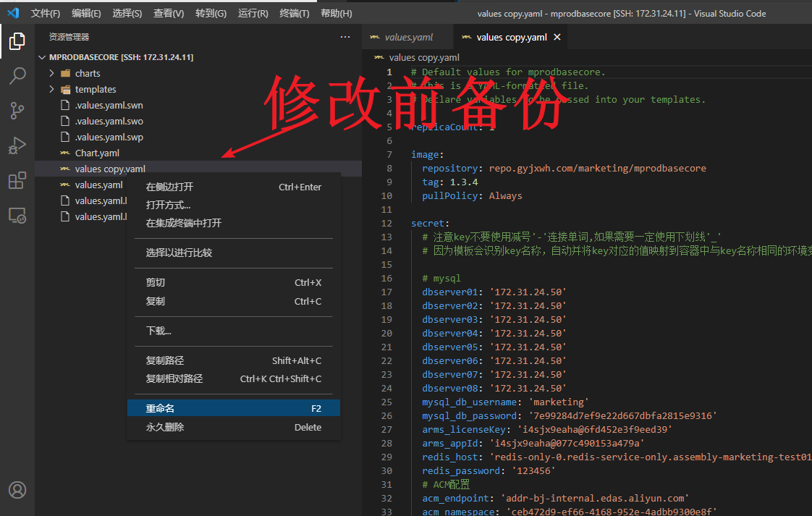Click the VS Code logo icon
This screenshot has height=516, width=812.
click(14, 13)
